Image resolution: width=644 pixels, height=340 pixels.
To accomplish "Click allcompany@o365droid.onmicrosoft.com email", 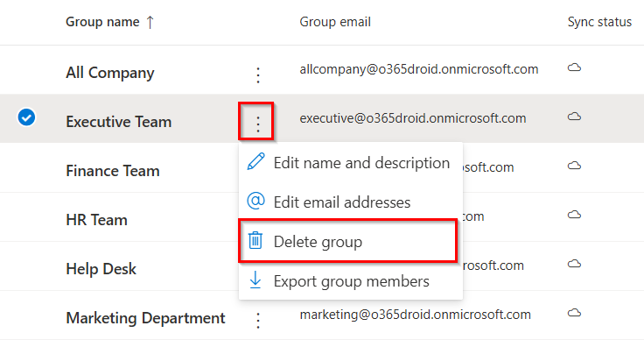I will click(419, 69).
